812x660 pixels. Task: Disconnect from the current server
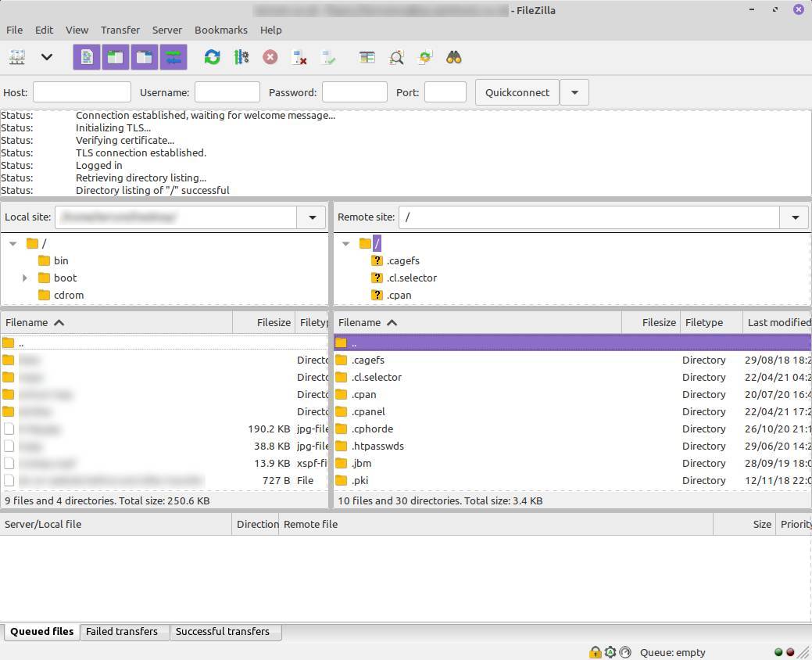[299, 57]
